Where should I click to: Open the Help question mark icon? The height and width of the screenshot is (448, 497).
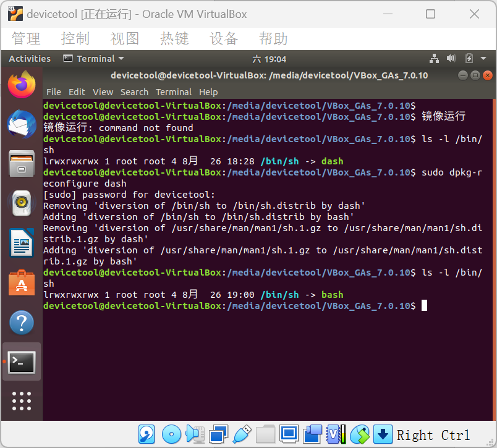[x=22, y=323]
